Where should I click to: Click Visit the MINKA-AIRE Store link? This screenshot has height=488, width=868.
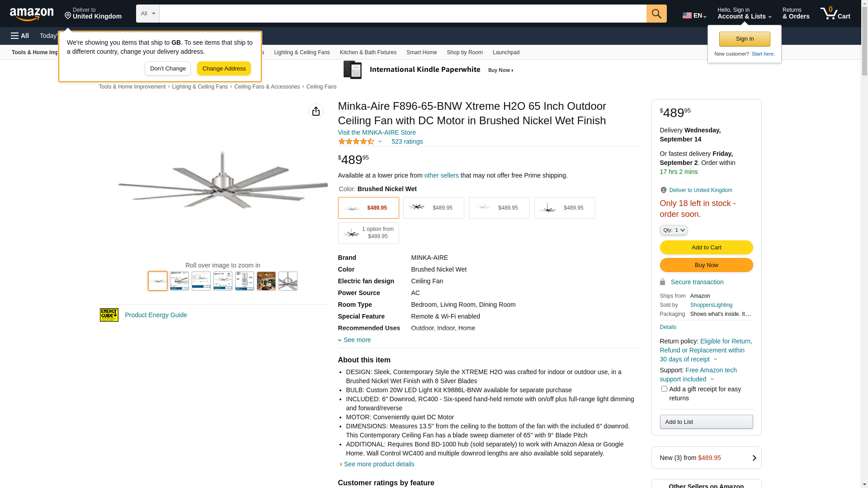tap(377, 132)
